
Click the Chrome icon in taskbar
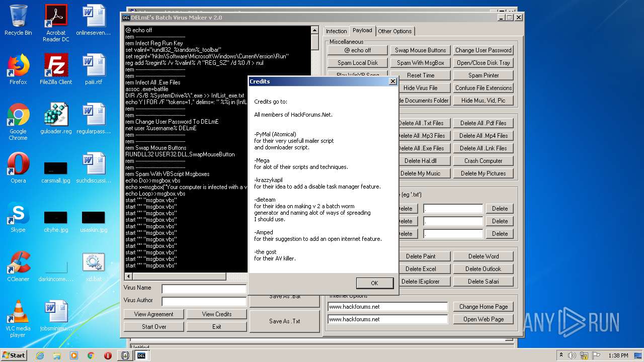pyautogui.click(x=91, y=355)
